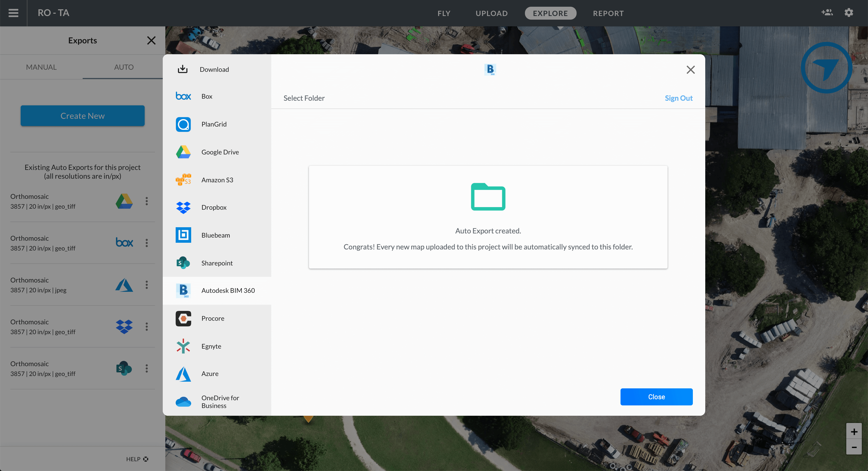Switch to the AUTO exports tab
This screenshot has width=868, height=471.
(124, 67)
